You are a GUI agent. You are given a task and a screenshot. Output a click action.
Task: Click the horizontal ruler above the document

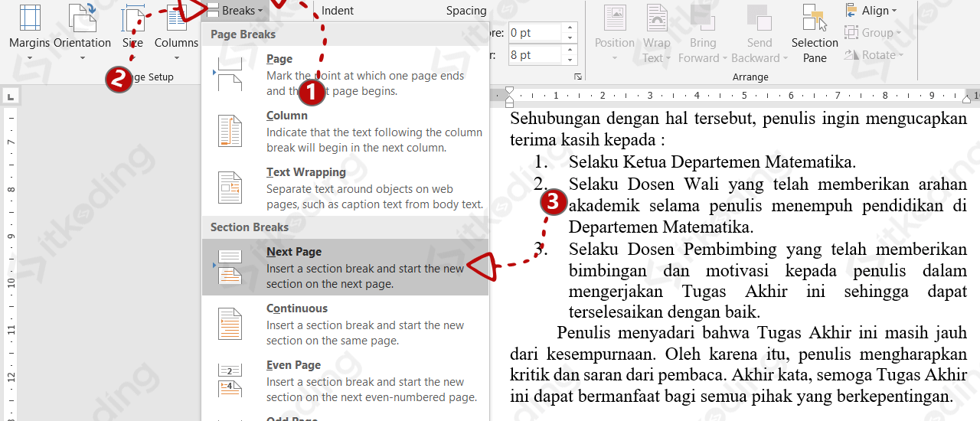point(735,96)
